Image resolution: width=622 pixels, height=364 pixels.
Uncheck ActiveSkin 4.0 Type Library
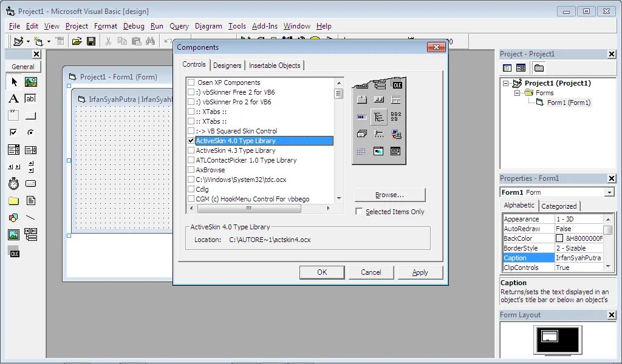(191, 141)
